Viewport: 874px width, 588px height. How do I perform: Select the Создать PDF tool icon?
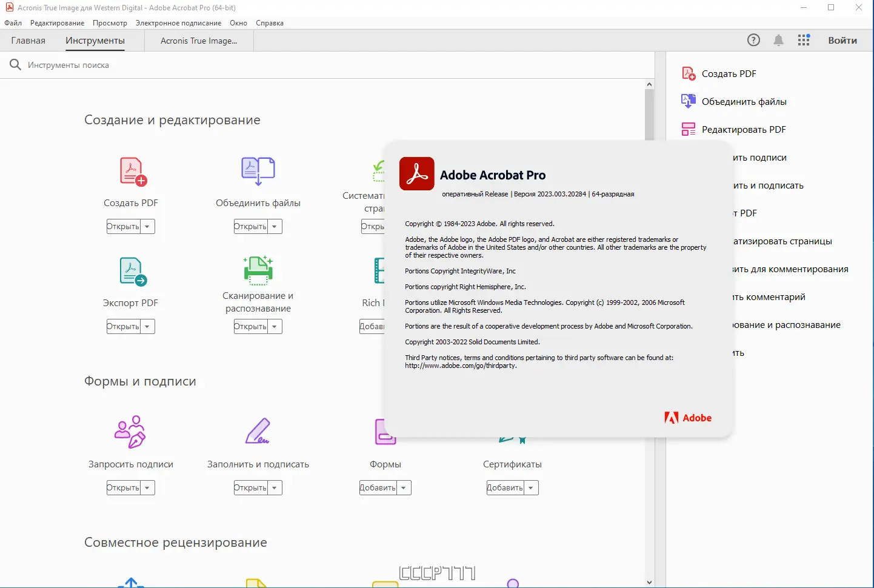coord(131,171)
